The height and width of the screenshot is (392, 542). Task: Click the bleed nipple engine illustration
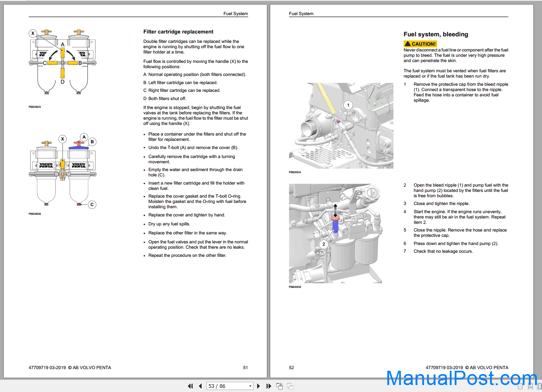341,126
